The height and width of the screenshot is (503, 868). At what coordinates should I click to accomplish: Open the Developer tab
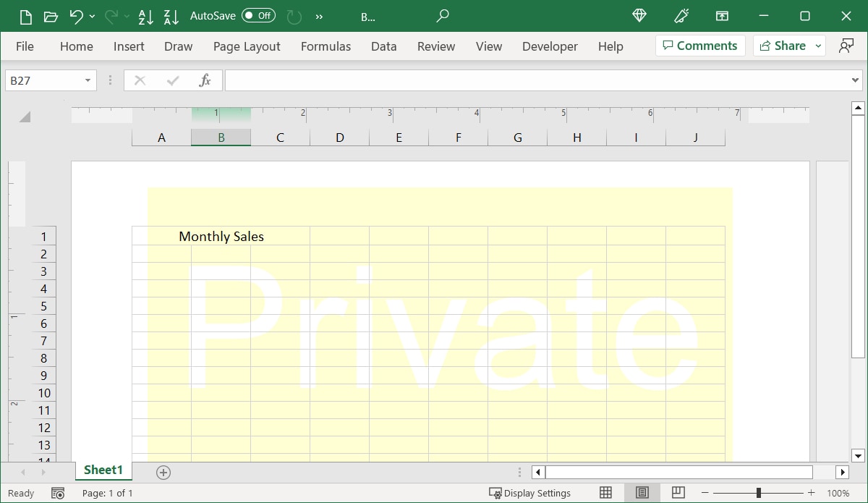(550, 46)
